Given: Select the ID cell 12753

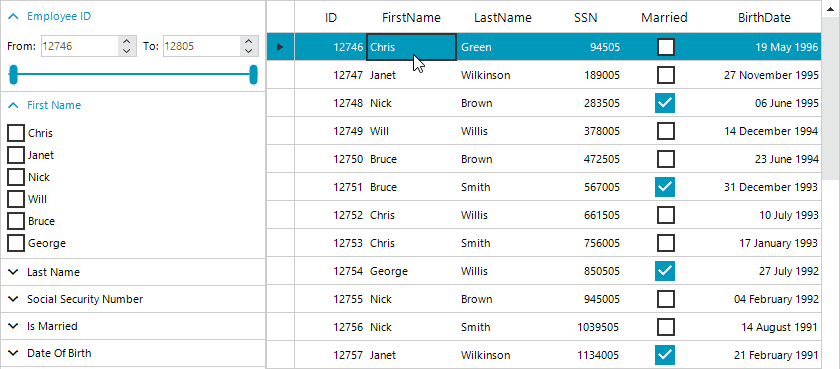Looking at the screenshot, I should click(331, 243).
